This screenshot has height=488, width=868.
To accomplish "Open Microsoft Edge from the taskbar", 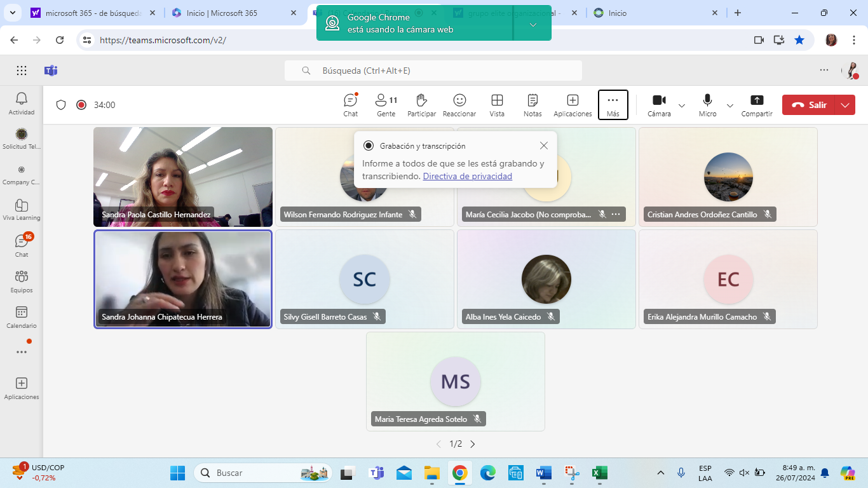I will 488,473.
